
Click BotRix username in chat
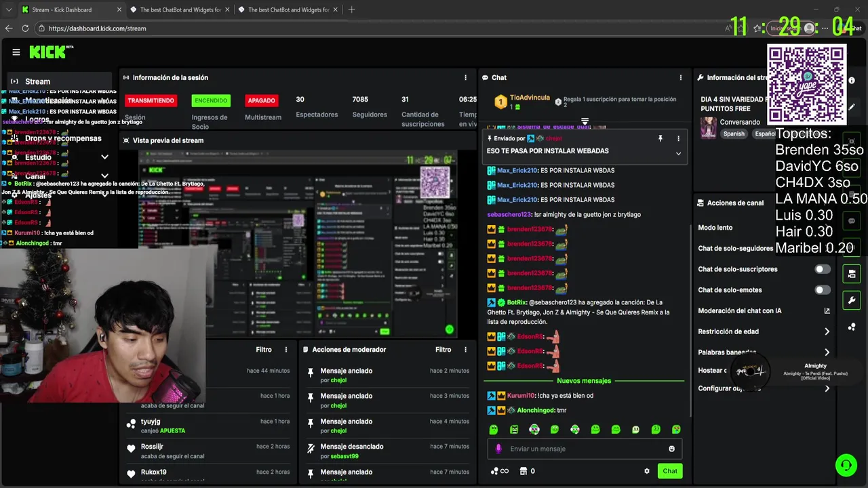[517, 302]
